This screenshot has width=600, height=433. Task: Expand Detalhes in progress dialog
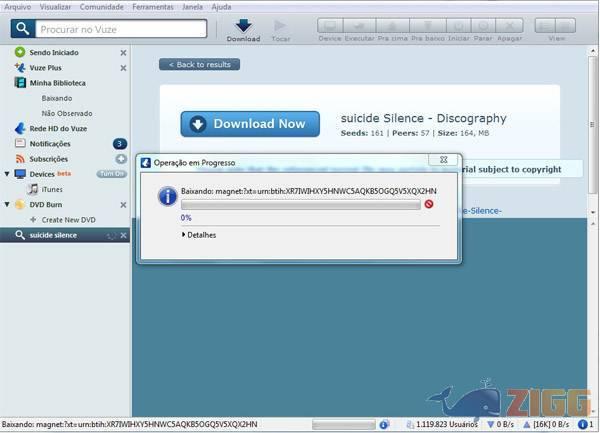tap(199, 235)
